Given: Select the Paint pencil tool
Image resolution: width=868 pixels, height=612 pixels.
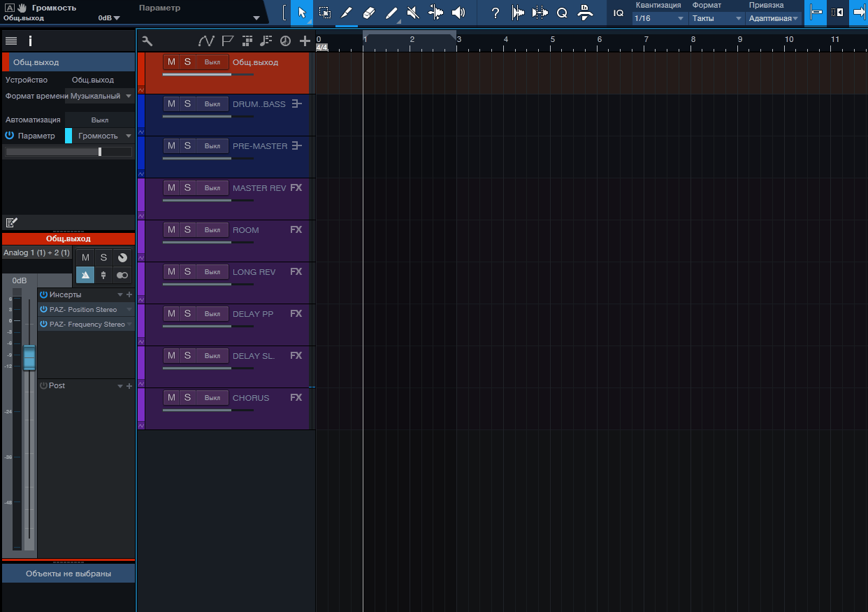Looking at the screenshot, I should pos(391,13).
